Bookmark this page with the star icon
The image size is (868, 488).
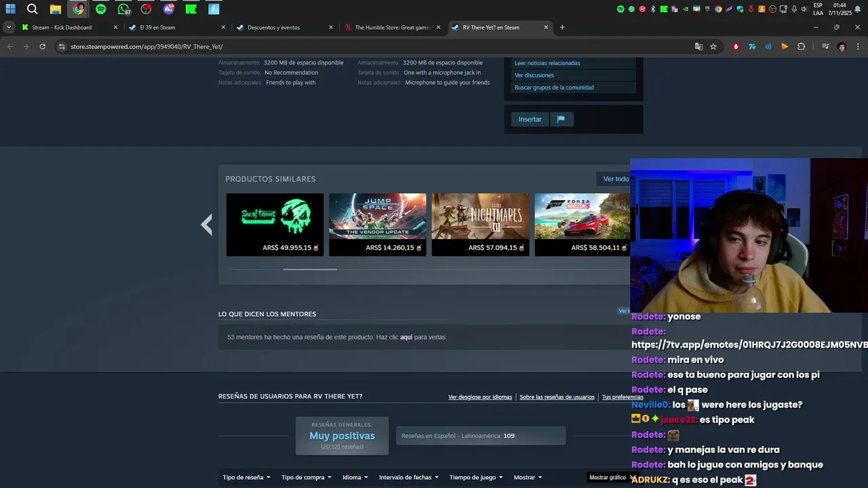713,47
